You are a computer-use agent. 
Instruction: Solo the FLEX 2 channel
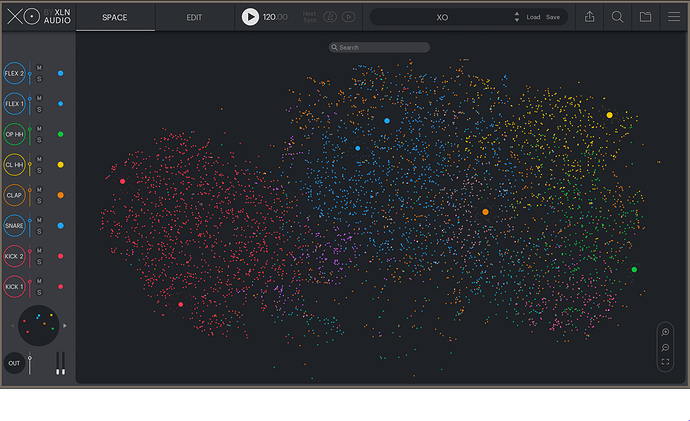click(39, 79)
